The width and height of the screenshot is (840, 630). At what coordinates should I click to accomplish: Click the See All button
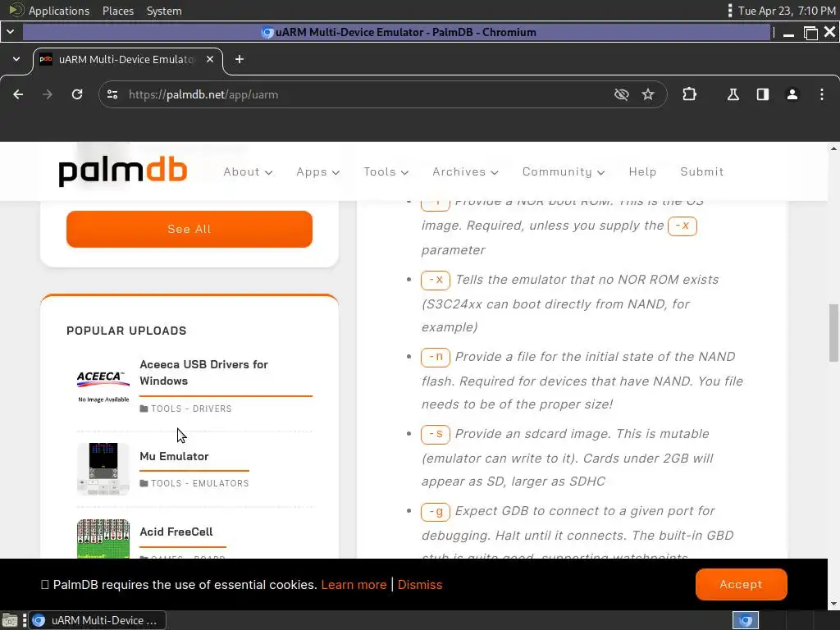pyautogui.click(x=189, y=230)
